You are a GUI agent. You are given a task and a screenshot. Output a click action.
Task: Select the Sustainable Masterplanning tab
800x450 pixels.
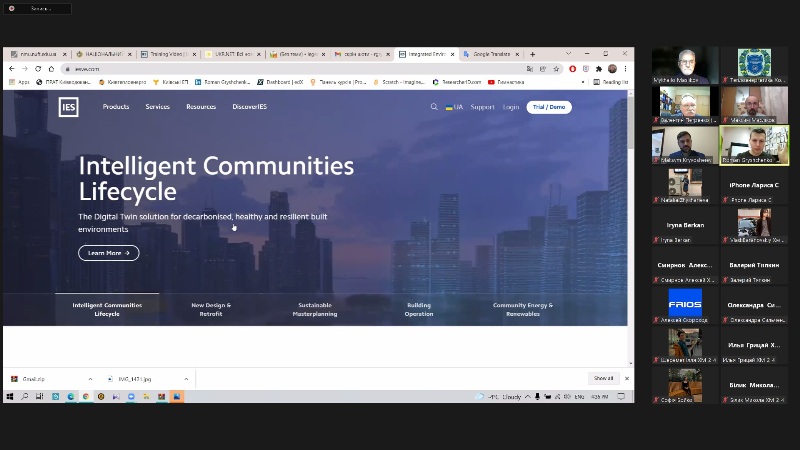(x=315, y=309)
